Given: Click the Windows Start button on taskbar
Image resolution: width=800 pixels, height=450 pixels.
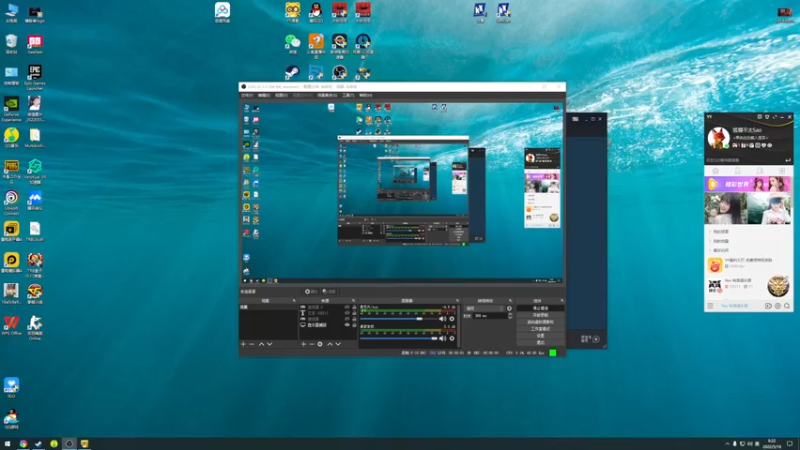Looking at the screenshot, I should [8, 444].
